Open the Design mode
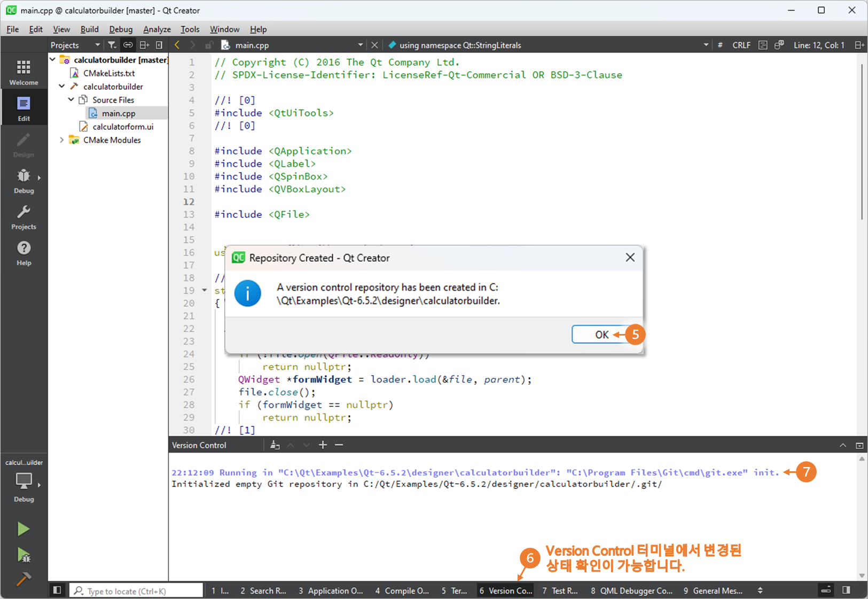 click(24, 145)
